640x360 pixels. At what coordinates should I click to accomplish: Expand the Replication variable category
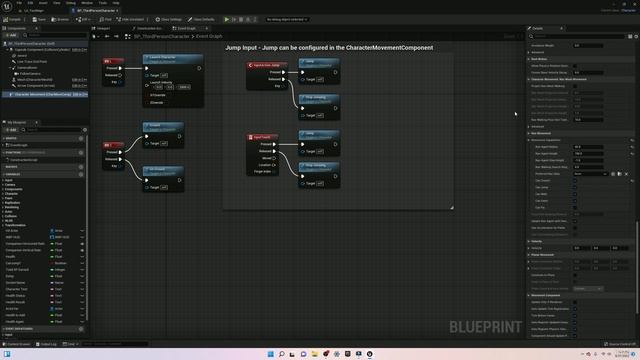[x=3, y=203]
